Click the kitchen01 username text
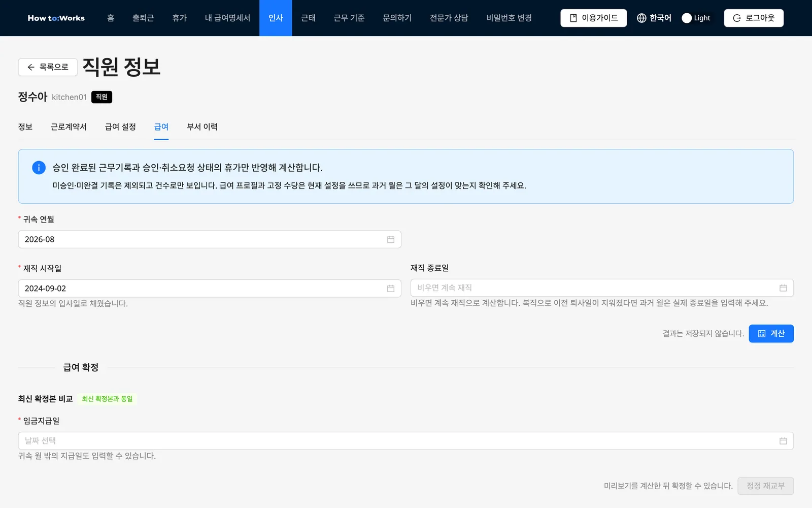 [x=70, y=97]
